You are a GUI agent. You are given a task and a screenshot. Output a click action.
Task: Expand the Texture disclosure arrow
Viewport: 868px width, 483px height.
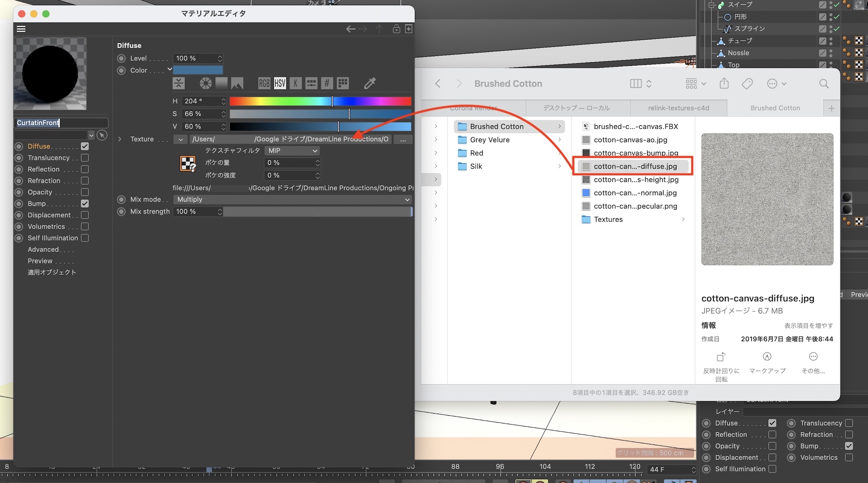(120, 139)
